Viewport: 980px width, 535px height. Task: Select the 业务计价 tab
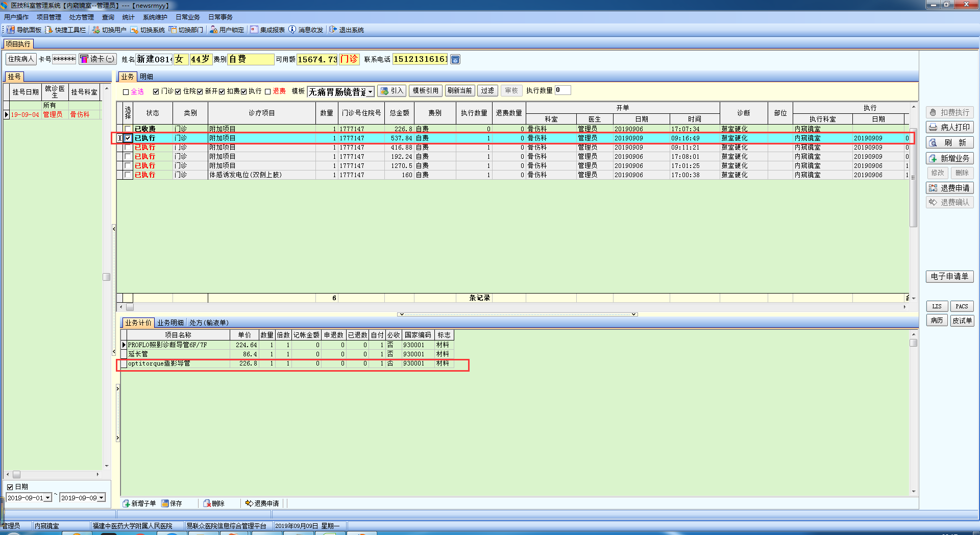click(x=138, y=323)
